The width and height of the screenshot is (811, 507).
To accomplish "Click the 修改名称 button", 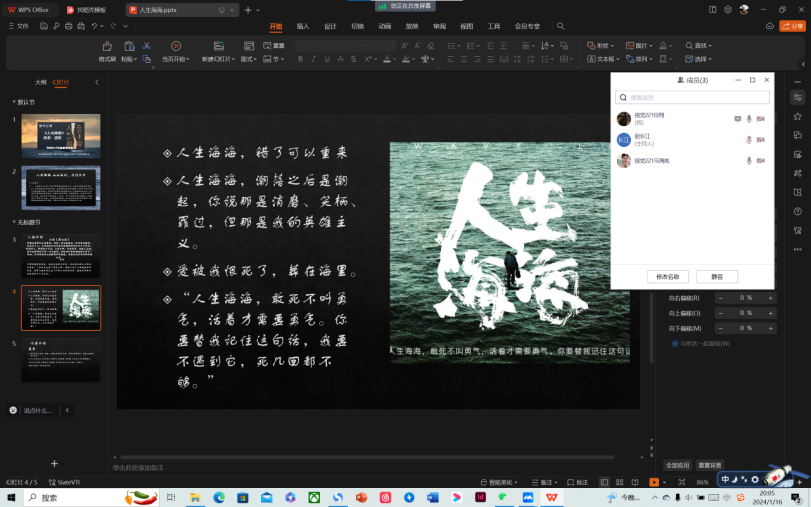I will point(668,276).
